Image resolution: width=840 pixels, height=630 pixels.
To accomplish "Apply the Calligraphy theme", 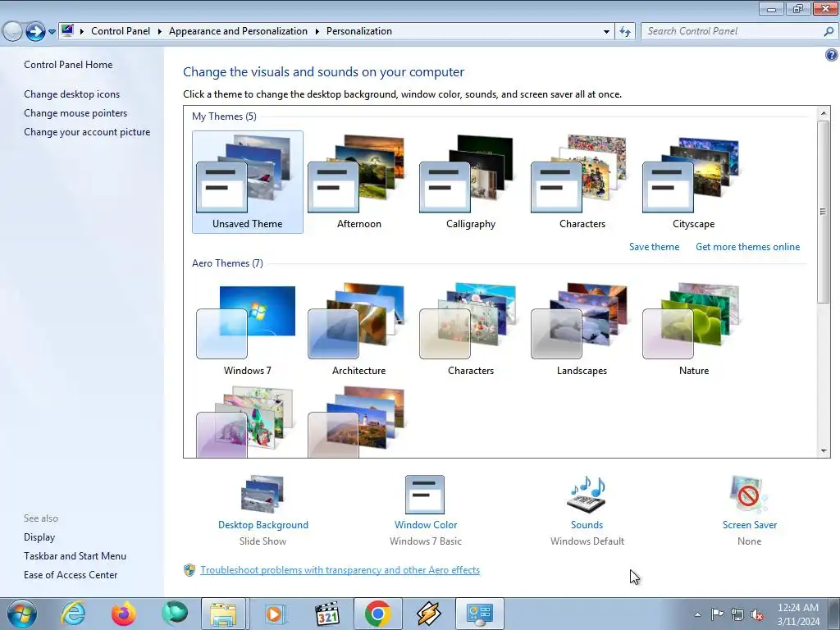I will coord(470,182).
